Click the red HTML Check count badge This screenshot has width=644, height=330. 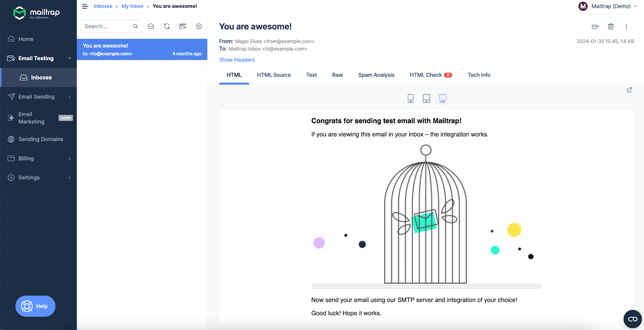(x=448, y=75)
